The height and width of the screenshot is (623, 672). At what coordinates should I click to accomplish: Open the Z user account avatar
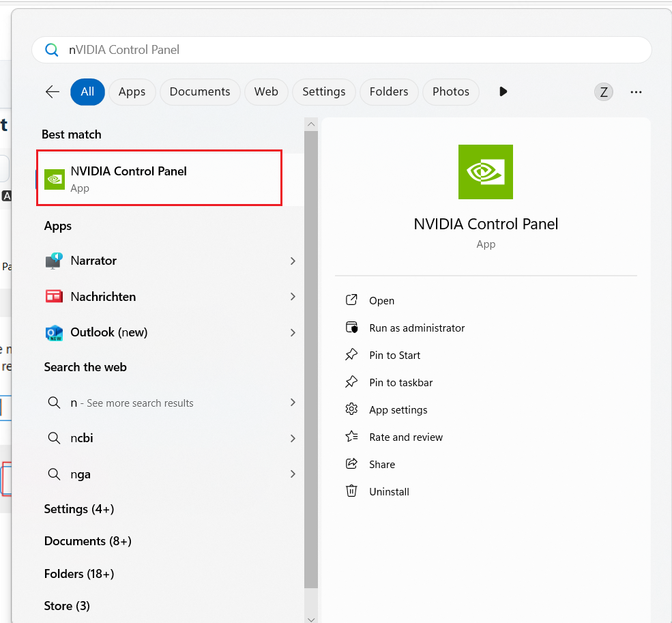603,91
